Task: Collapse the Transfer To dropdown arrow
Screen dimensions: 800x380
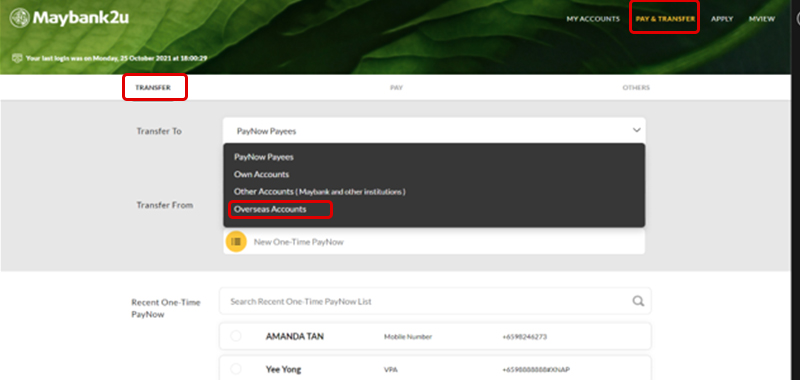Action: (x=637, y=130)
